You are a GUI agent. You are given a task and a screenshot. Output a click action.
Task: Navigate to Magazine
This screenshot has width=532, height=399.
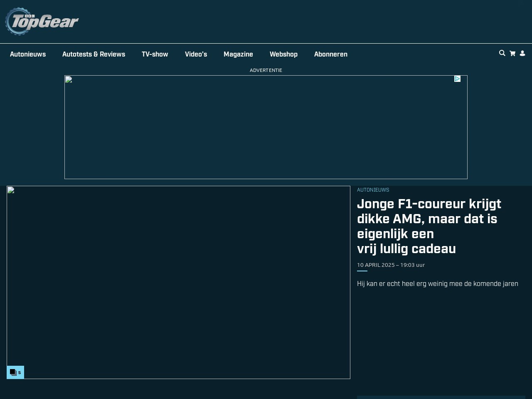pyautogui.click(x=238, y=54)
